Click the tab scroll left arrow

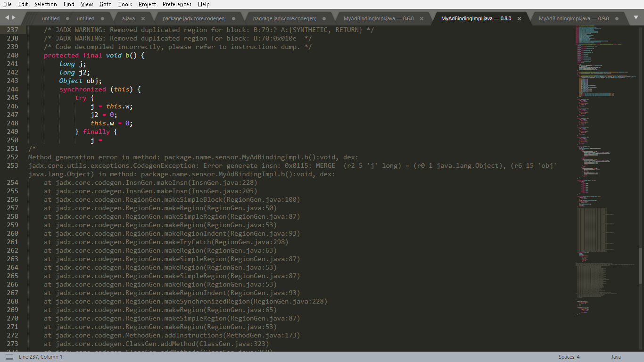pos(7,17)
